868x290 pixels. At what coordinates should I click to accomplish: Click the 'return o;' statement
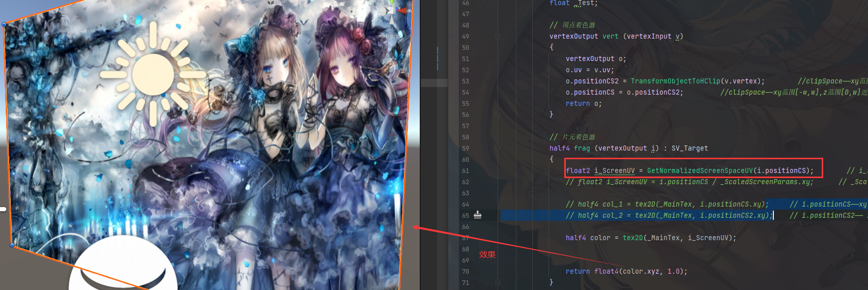[584, 103]
